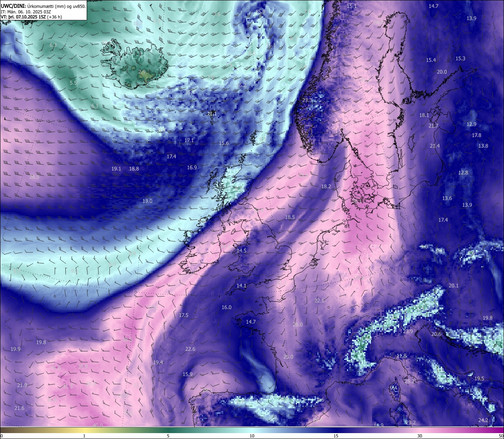Click the legend label 30
The image size is (504, 439).
pos(420,436)
